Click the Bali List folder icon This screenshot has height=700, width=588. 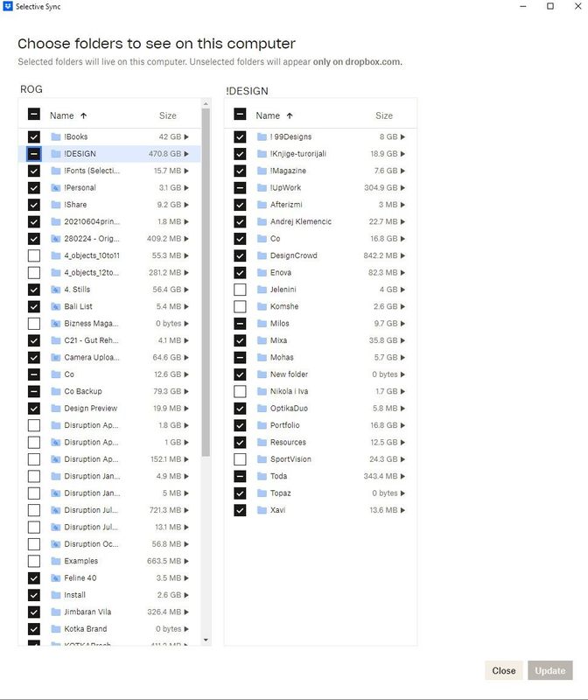(x=56, y=306)
